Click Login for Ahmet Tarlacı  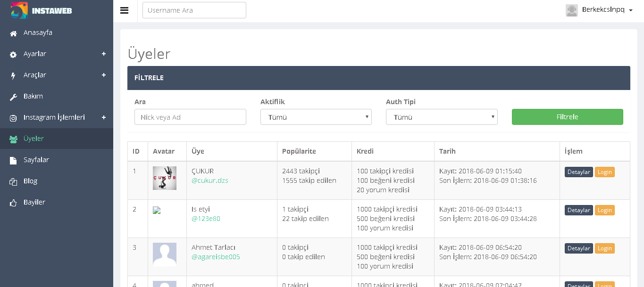[605, 248]
